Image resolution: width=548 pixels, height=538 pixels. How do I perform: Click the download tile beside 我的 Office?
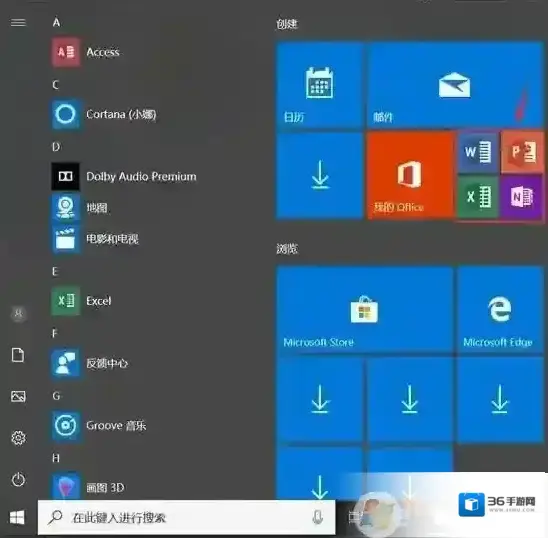[x=320, y=176]
